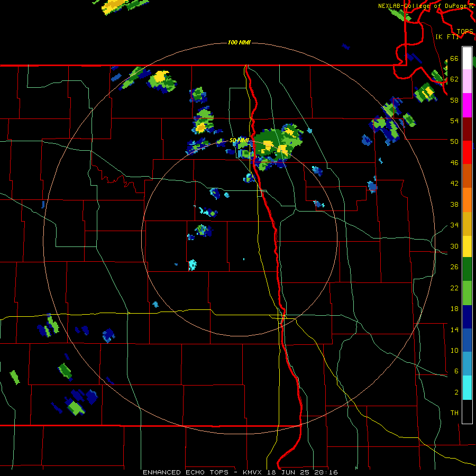Click the orange 38 kft legend swatch
Screen dimensions: 476x476
click(467, 200)
